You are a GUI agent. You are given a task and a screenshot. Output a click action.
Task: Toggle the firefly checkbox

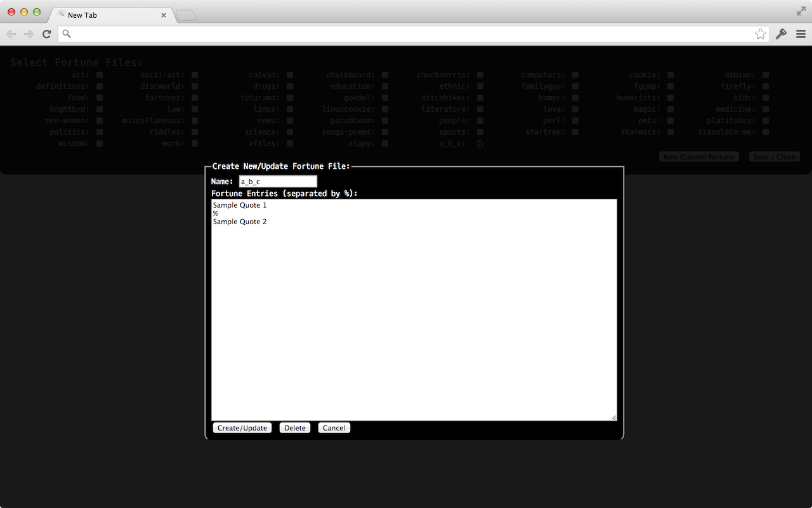[766, 86]
